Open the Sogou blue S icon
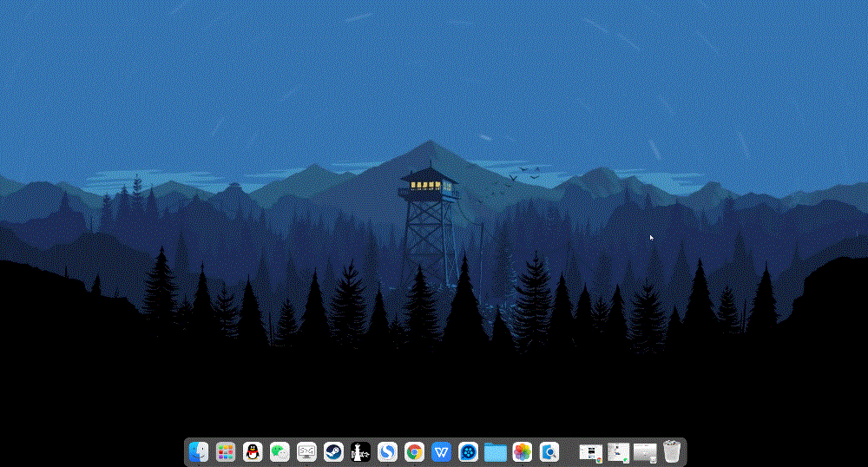Screen dimensions: 868x467 pyautogui.click(x=387, y=452)
